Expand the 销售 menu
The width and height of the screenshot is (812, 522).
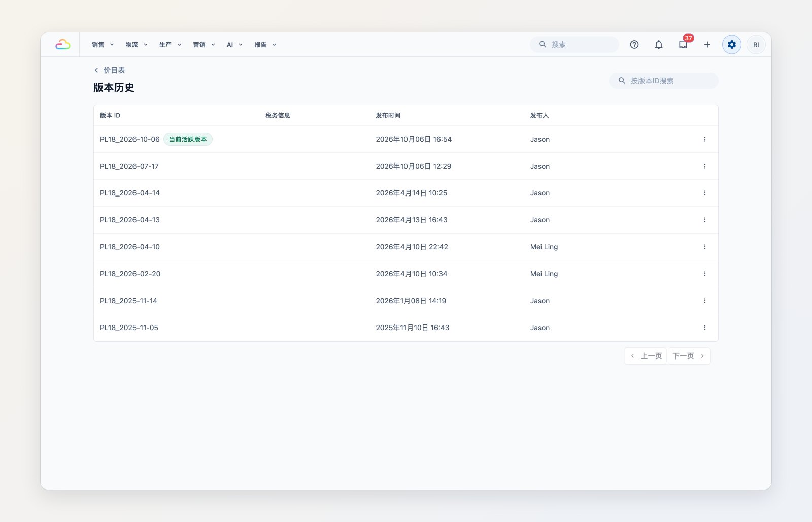[x=103, y=45]
